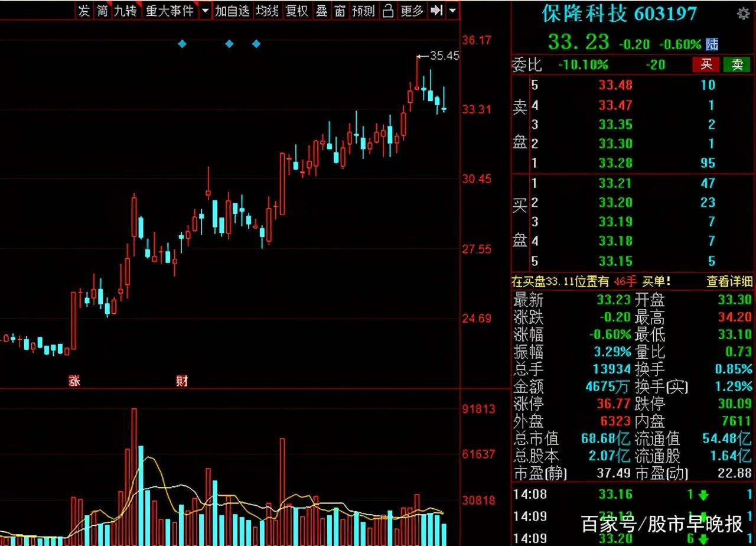Click 加自选 to add to watchlist
Viewport: 756px width, 546px height.
pyautogui.click(x=232, y=11)
